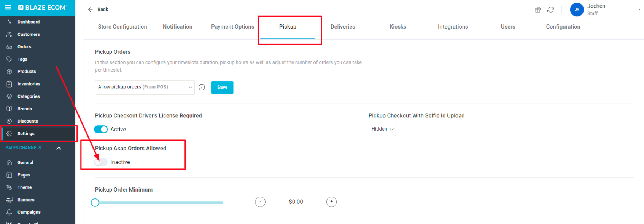Image resolution: width=644 pixels, height=224 pixels.
Task: Open the hamburger menu icon
Action: point(8,7)
